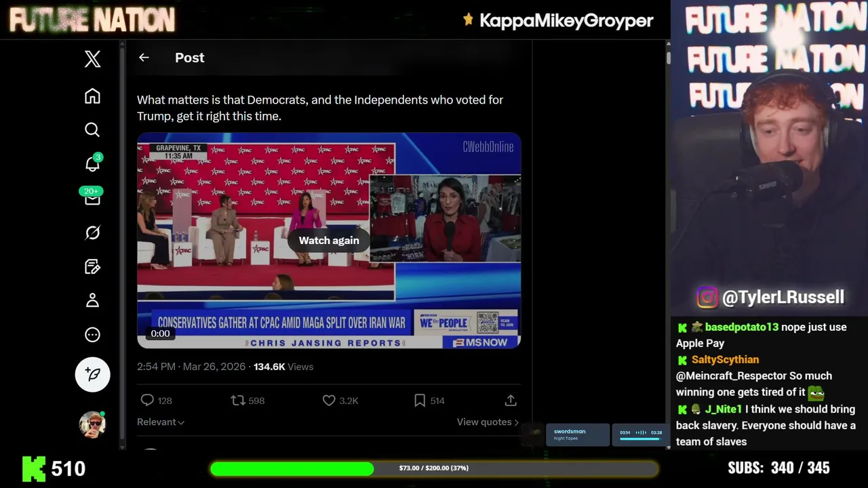Viewport: 868px width, 488px height.
Task: Click username SaltyScythian in chat
Action: pos(725,359)
